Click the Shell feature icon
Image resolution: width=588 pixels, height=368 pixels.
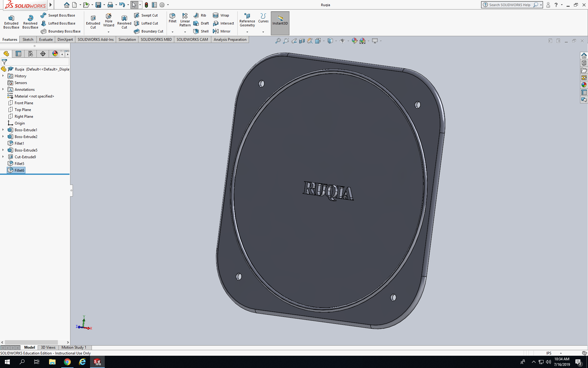[196, 31]
